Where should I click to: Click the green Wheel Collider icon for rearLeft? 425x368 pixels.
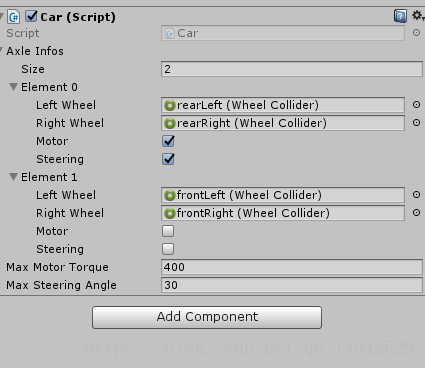[170, 105]
